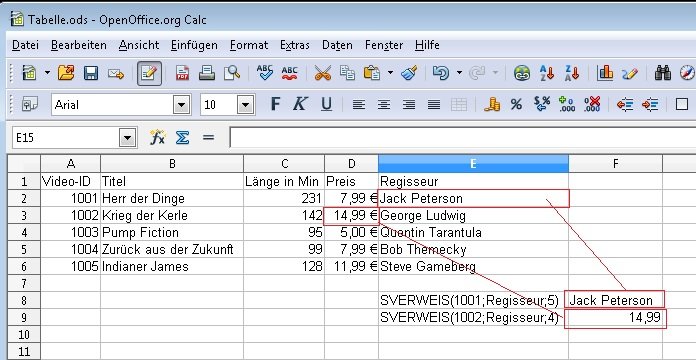Click the Cut scissors icon
The image size is (696, 360).
click(x=323, y=72)
